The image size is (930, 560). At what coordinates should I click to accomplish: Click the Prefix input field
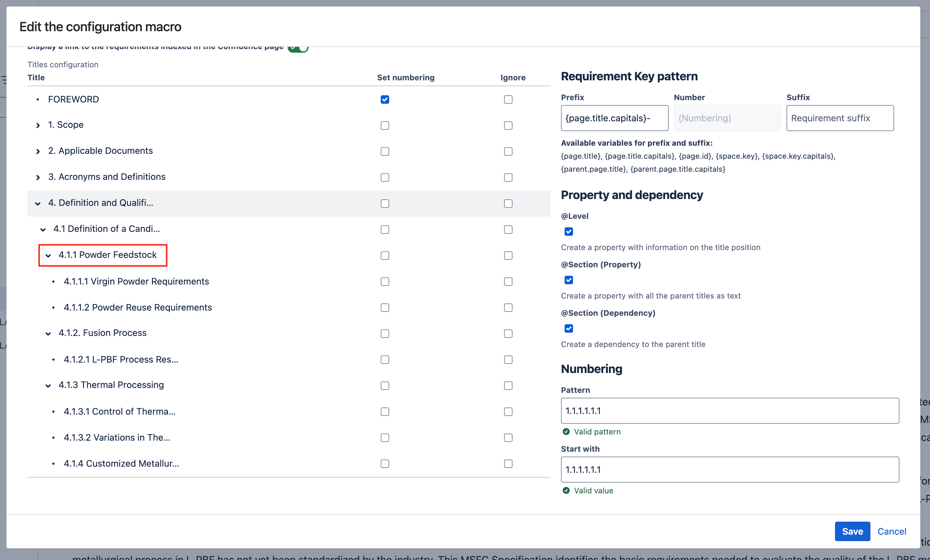[614, 118]
